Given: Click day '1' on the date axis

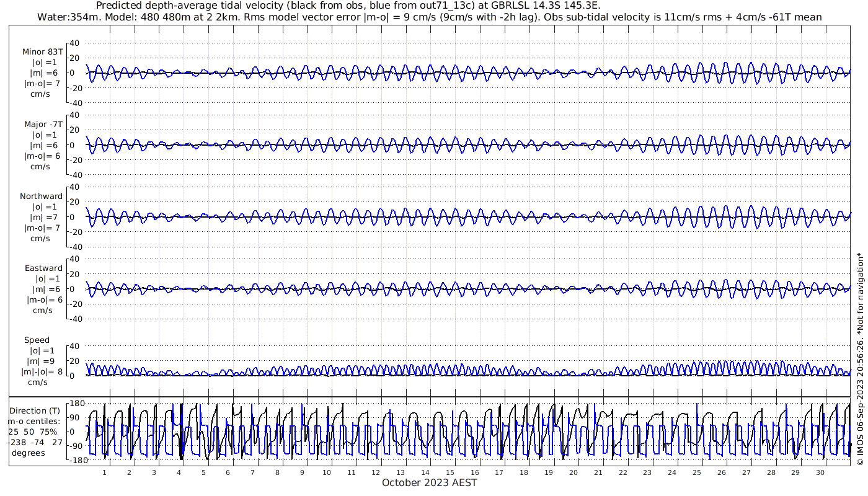Looking at the screenshot, I should 105,472.
